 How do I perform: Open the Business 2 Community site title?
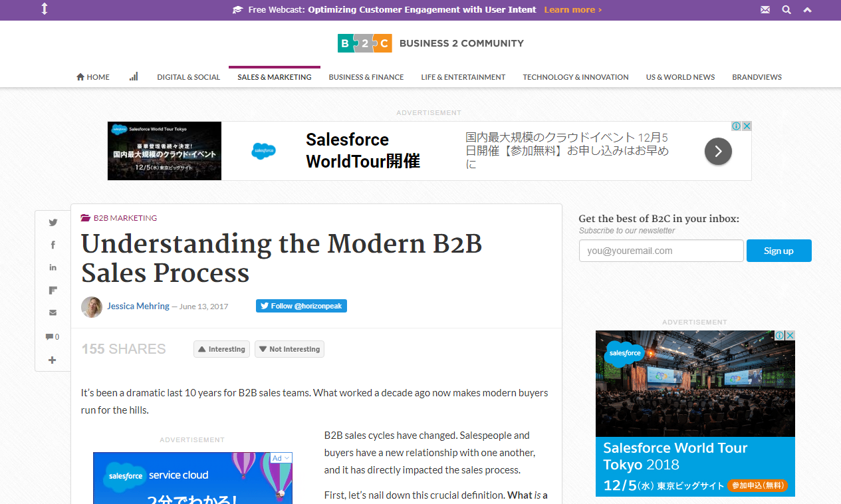tap(461, 43)
